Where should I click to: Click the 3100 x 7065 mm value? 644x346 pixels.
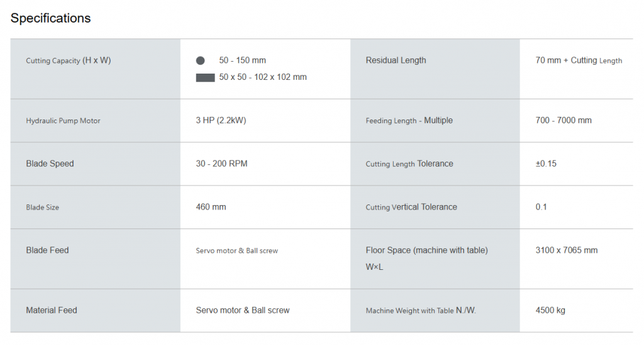(567, 250)
